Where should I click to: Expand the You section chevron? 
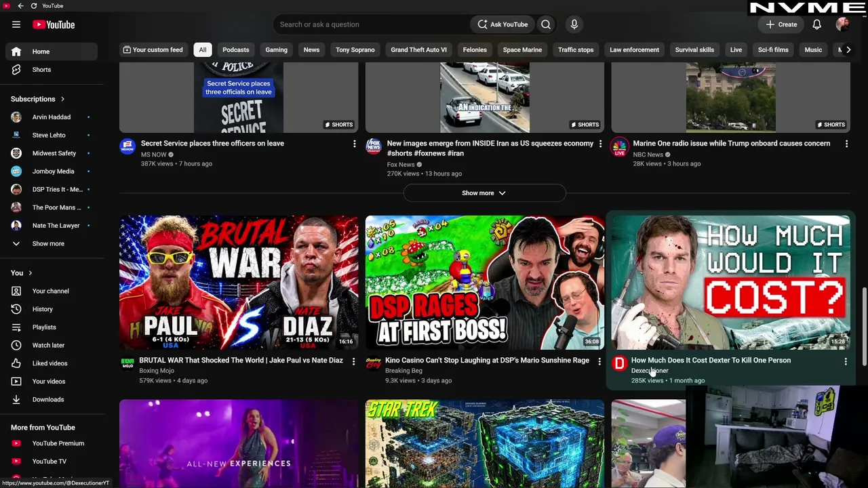[30, 273]
